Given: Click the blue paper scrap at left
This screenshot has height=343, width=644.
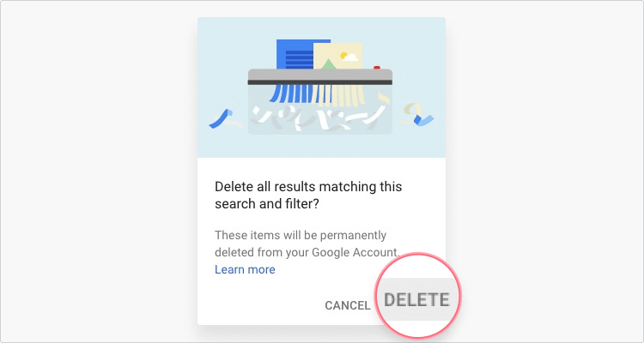Looking at the screenshot, I should point(220,119).
